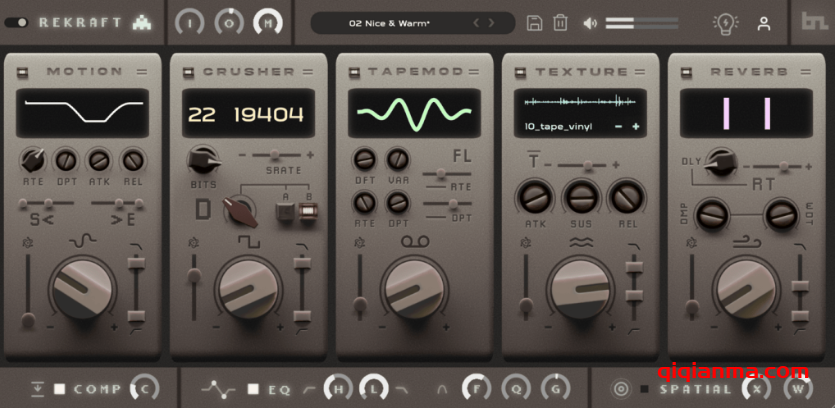Image resolution: width=835 pixels, height=408 pixels.
Task: Click the Tapemod VAR knob
Action: (398, 159)
